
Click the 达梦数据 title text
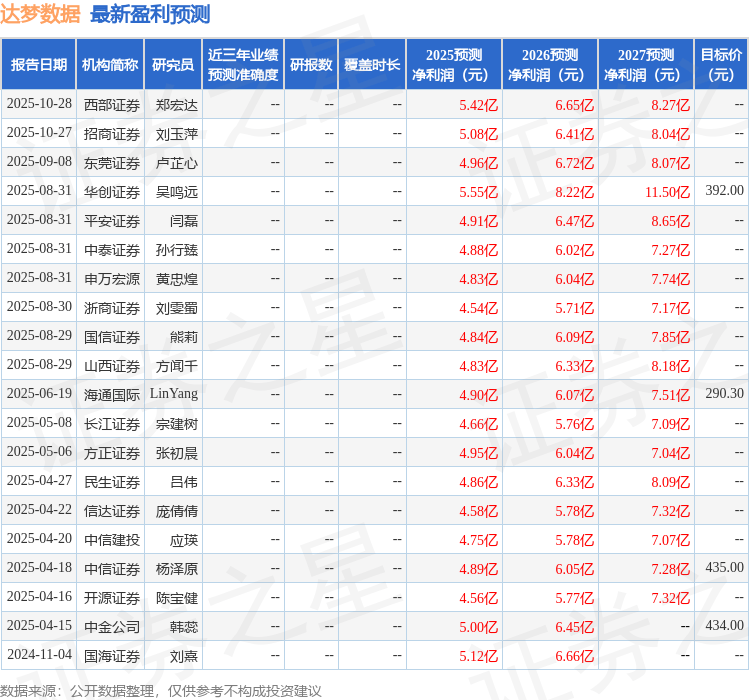40,14
